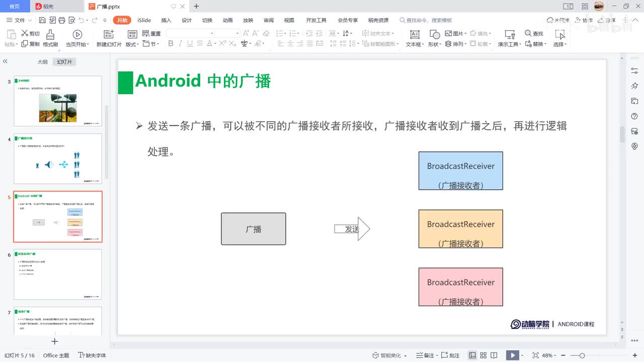
Task: Add a 批注 comment from status bar
Action: click(x=450, y=355)
